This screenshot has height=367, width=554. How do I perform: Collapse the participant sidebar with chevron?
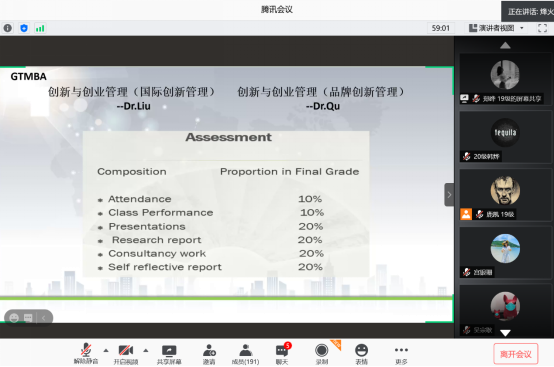coord(449,195)
